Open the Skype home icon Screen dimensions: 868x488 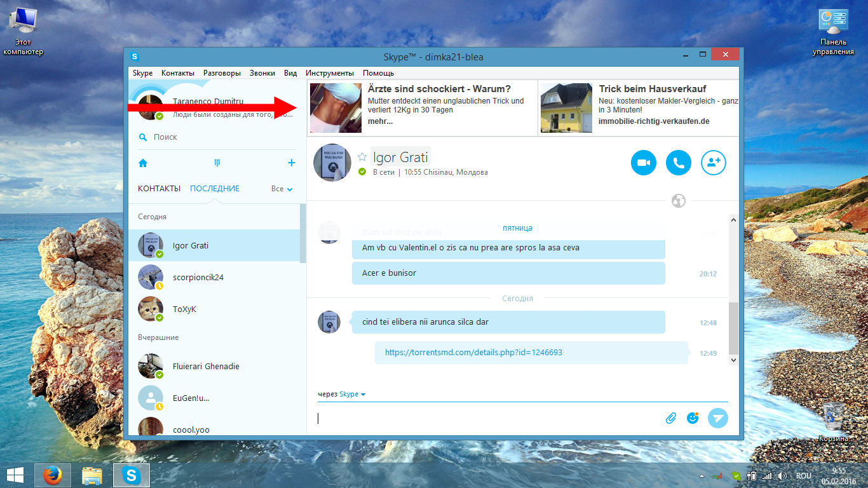tap(143, 163)
